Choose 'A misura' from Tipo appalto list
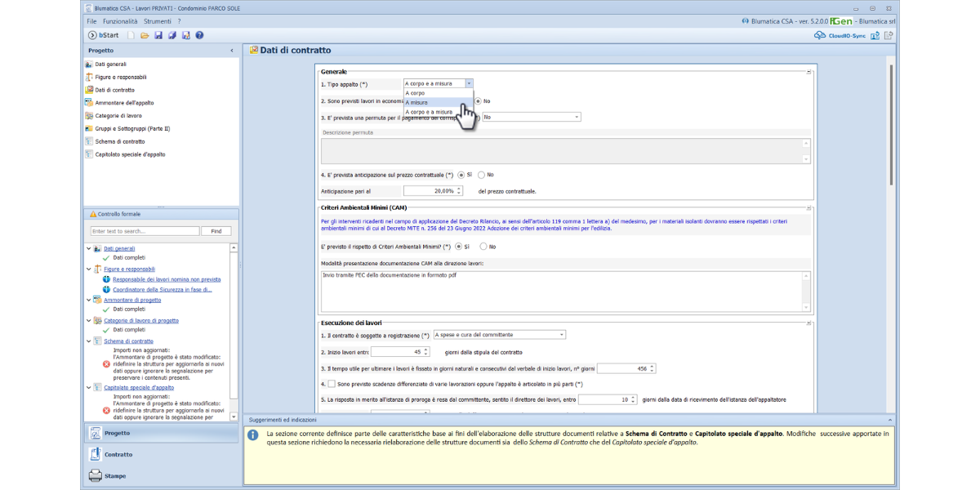This screenshot has height=490, width=980. tap(416, 103)
